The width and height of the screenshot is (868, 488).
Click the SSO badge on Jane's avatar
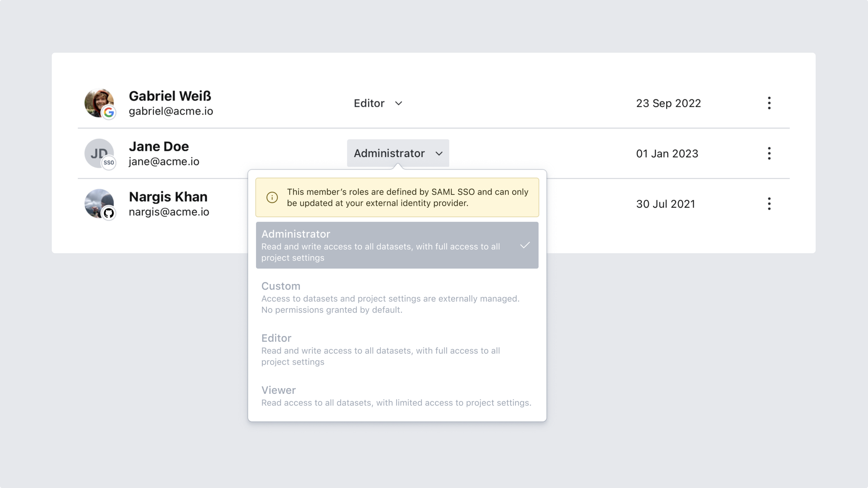(108, 162)
